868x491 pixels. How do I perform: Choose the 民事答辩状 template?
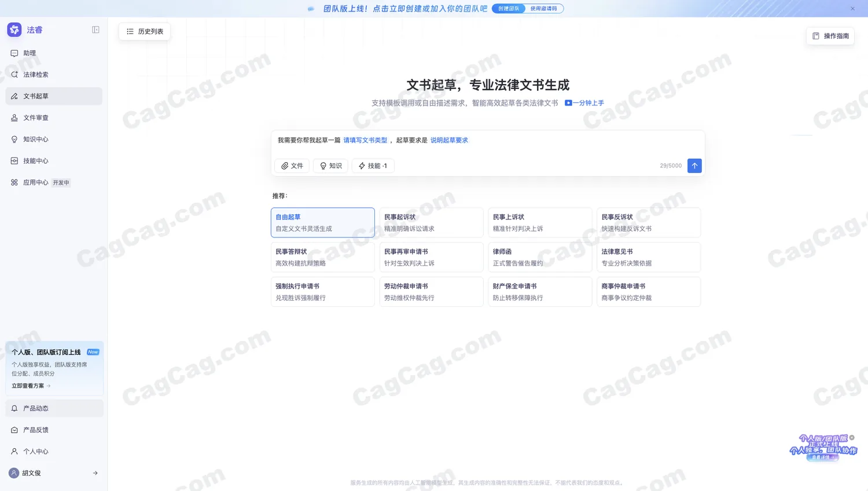click(323, 257)
